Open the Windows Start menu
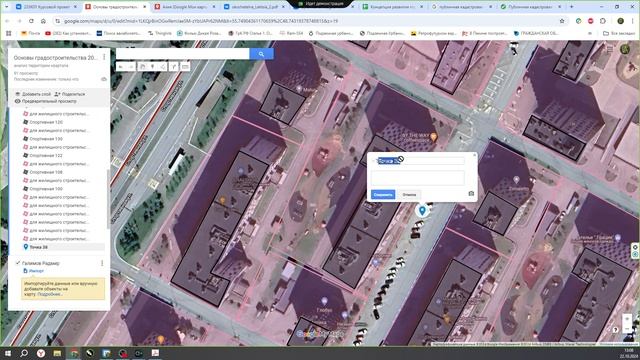The width and height of the screenshot is (640, 360). pos(8,353)
